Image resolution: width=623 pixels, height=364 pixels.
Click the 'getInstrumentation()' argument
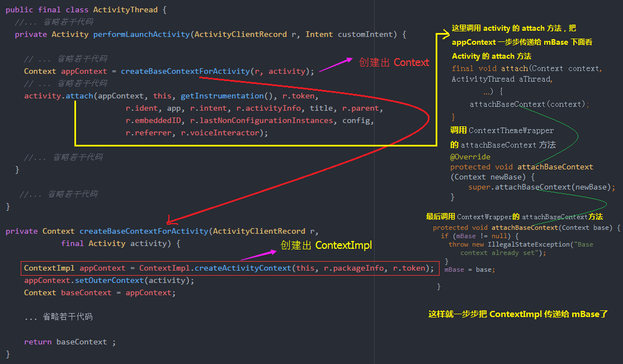click(226, 96)
